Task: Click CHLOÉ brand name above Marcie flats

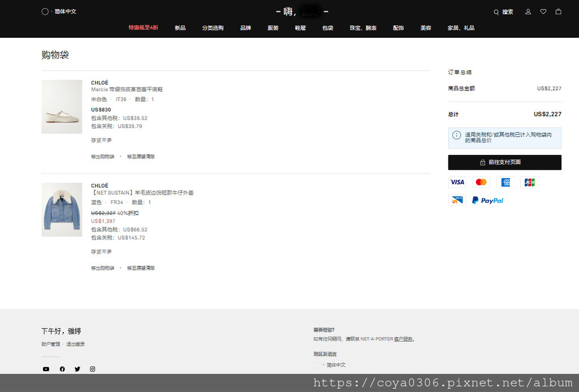Action: [x=100, y=83]
